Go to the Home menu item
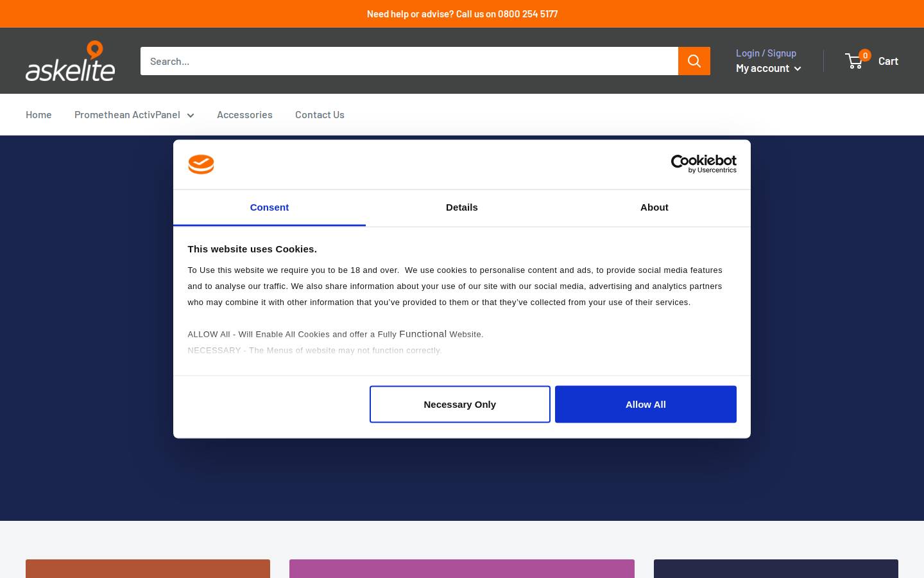This screenshot has height=578, width=924. [x=38, y=114]
